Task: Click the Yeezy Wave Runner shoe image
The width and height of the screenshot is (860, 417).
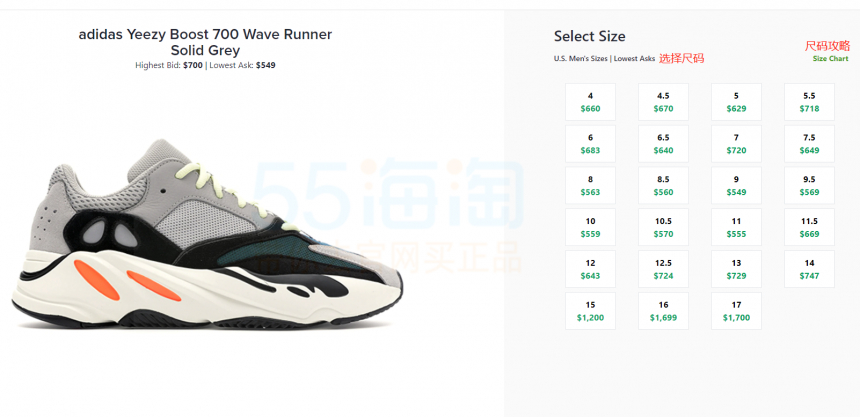Action: coord(207,235)
